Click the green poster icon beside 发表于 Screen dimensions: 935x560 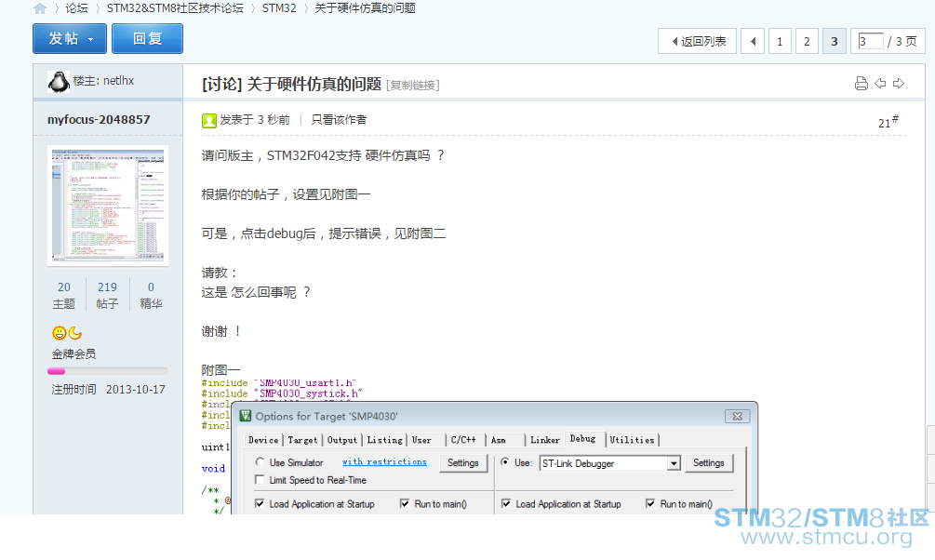point(208,121)
